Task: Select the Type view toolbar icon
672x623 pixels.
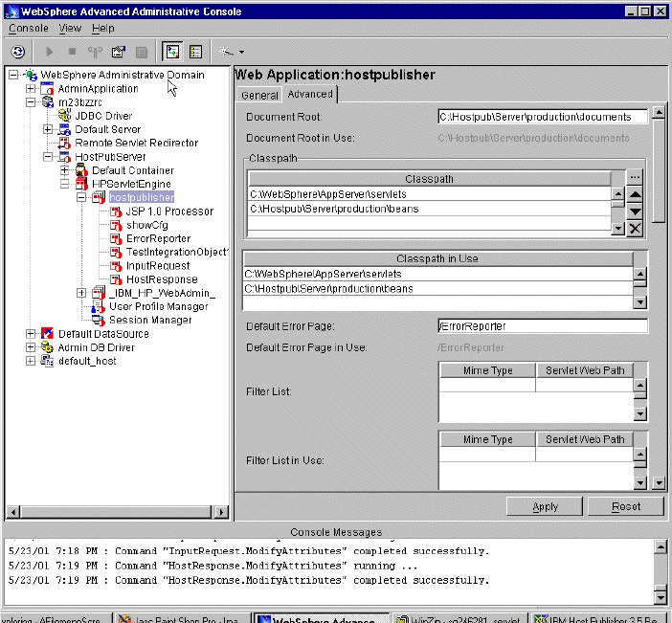Action: tap(196, 52)
